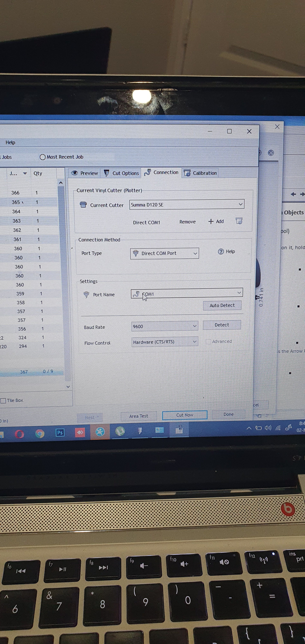Click the Port Name plug icon
305x644 pixels.
coord(86,295)
